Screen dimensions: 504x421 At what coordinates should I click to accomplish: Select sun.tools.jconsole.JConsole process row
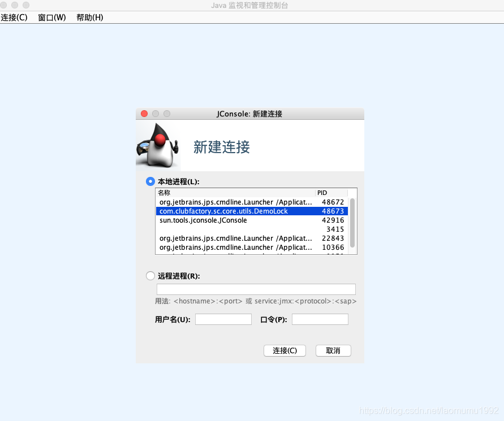[252, 220]
